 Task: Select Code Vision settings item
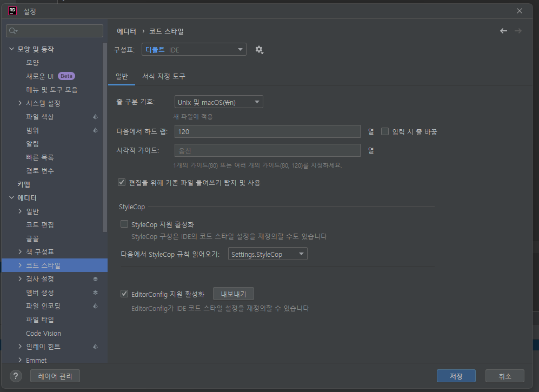point(43,333)
